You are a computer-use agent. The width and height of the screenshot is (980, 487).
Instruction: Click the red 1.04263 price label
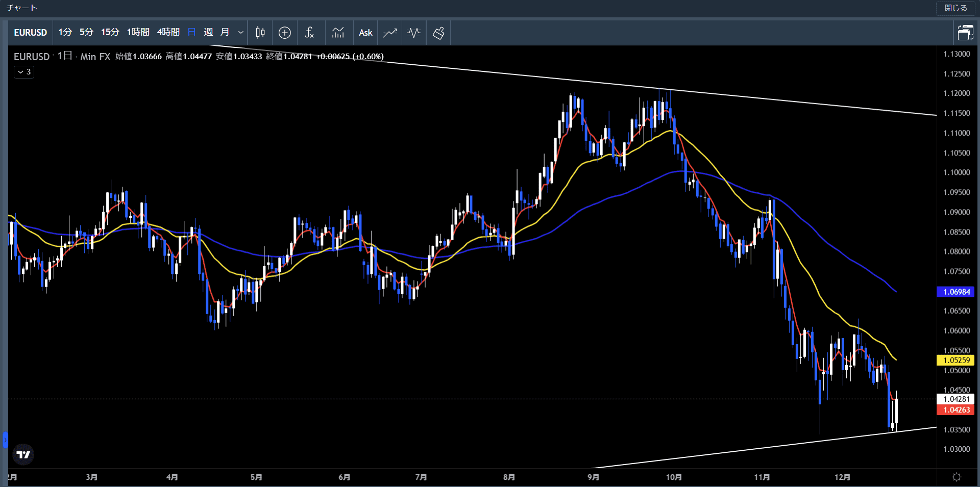pyautogui.click(x=955, y=410)
